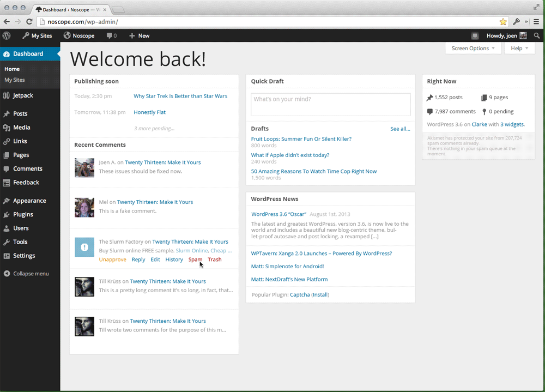Reply to the Slurm Factory comment
The width and height of the screenshot is (545, 392).
(138, 260)
